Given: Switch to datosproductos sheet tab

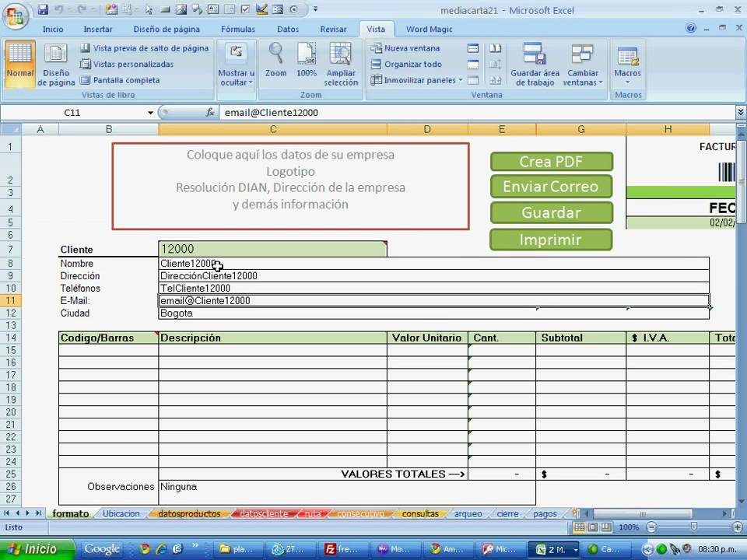Looking at the screenshot, I should pos(189,514).
